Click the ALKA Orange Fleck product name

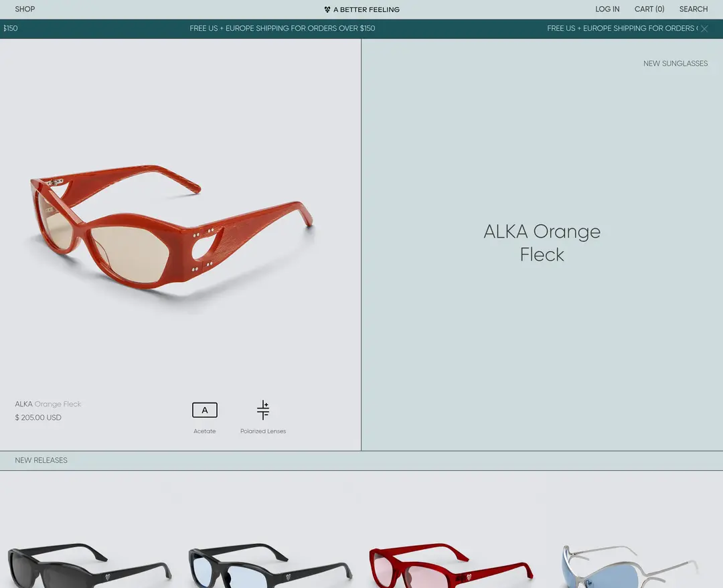48,404
